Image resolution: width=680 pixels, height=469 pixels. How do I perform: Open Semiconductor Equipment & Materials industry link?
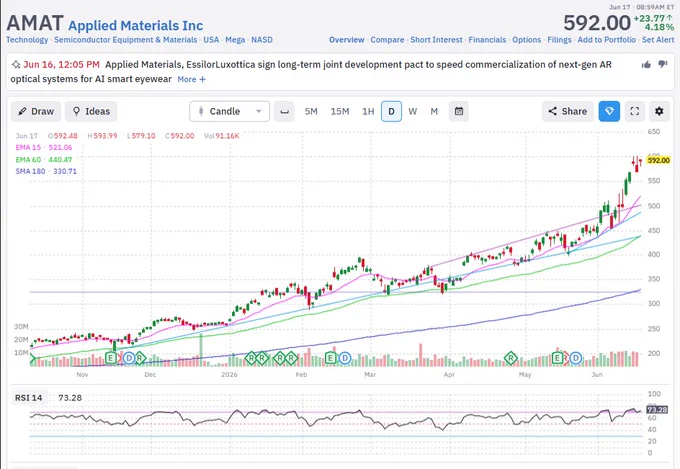coord(125,40)
